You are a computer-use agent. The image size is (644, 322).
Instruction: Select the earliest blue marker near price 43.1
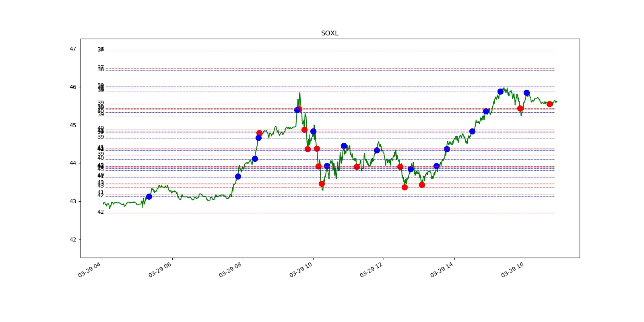(x=149, y=196)
